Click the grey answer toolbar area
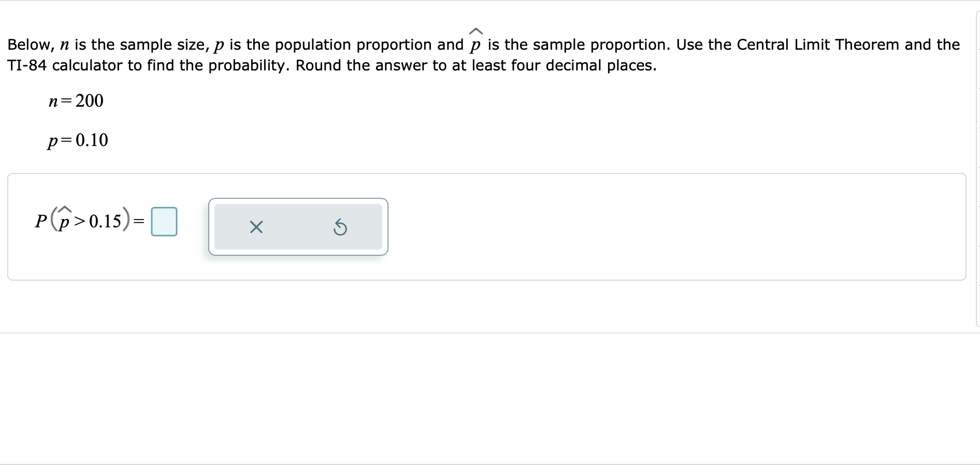 298,227
